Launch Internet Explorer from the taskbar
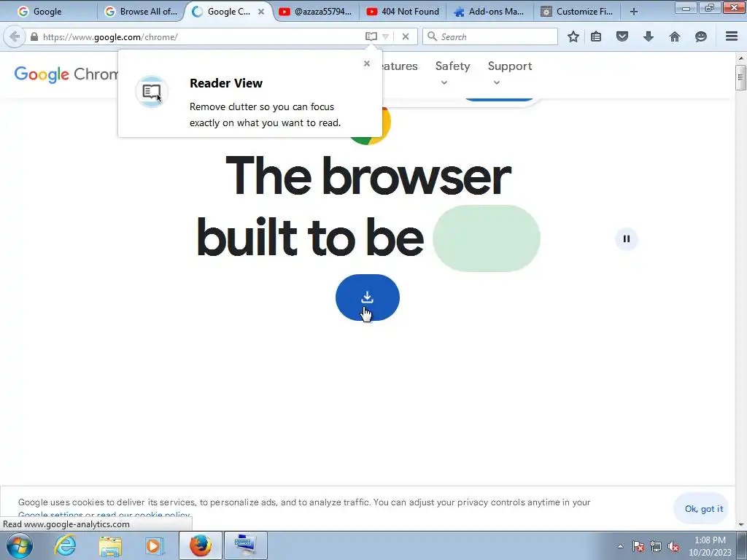The image size is (747, 560). tap(65, 545)
